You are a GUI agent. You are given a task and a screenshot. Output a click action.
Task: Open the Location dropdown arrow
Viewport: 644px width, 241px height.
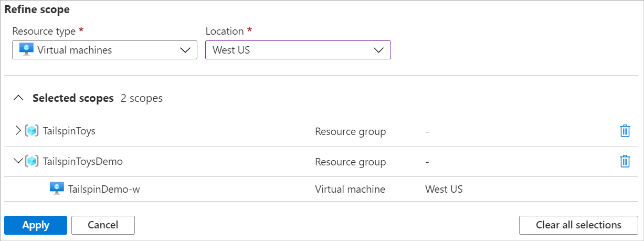378,50
